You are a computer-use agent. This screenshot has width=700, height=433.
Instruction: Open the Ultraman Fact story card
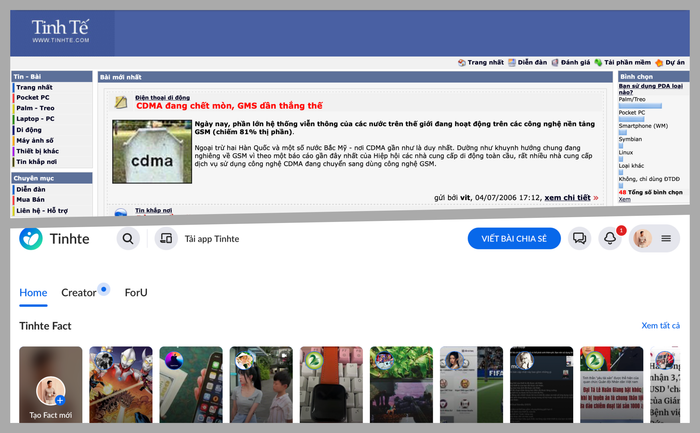click(x=121, y=385)
